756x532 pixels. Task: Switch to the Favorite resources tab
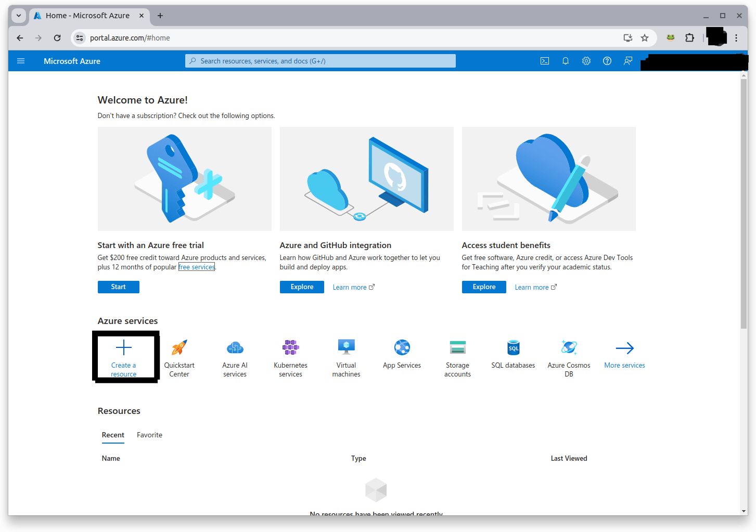[149, 435]
